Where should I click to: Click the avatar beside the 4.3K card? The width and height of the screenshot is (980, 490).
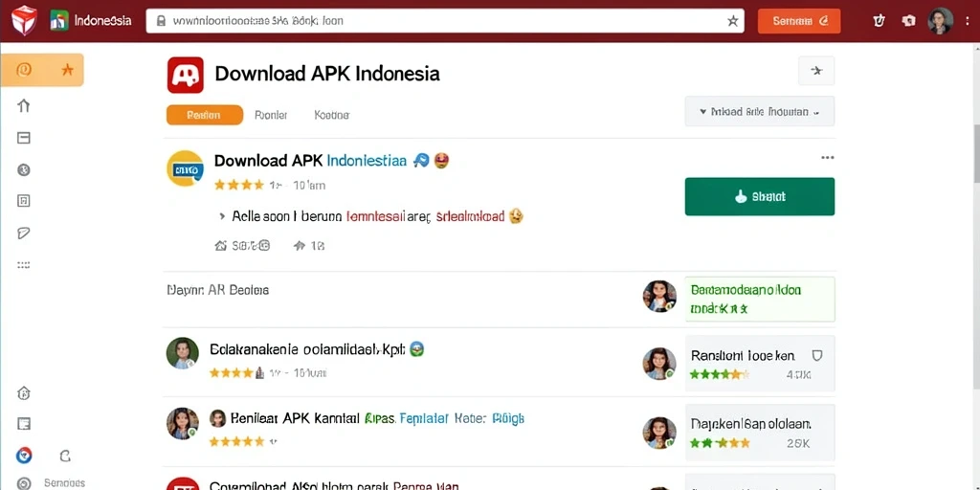click(659, 364)
